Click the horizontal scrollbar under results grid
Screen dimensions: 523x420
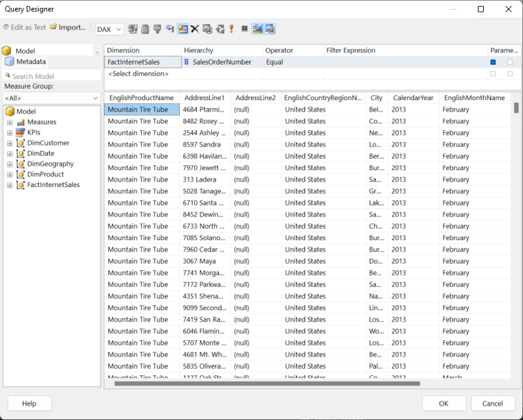[x=261, y=383]
